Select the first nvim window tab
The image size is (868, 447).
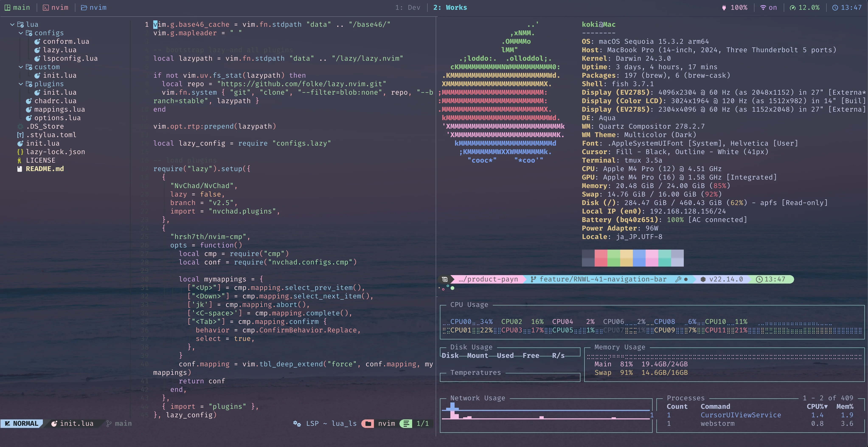click(x=56, y=7)
